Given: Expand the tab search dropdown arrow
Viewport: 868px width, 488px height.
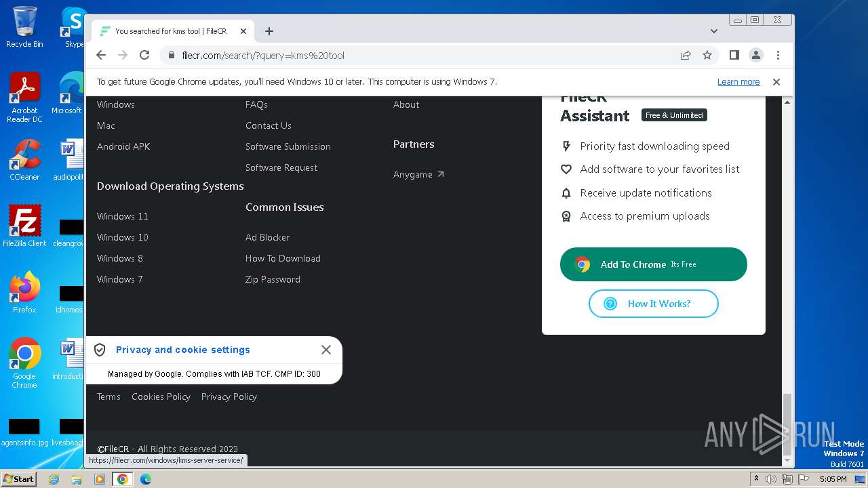Looking at the screenshot, I should tap(713, 31).
